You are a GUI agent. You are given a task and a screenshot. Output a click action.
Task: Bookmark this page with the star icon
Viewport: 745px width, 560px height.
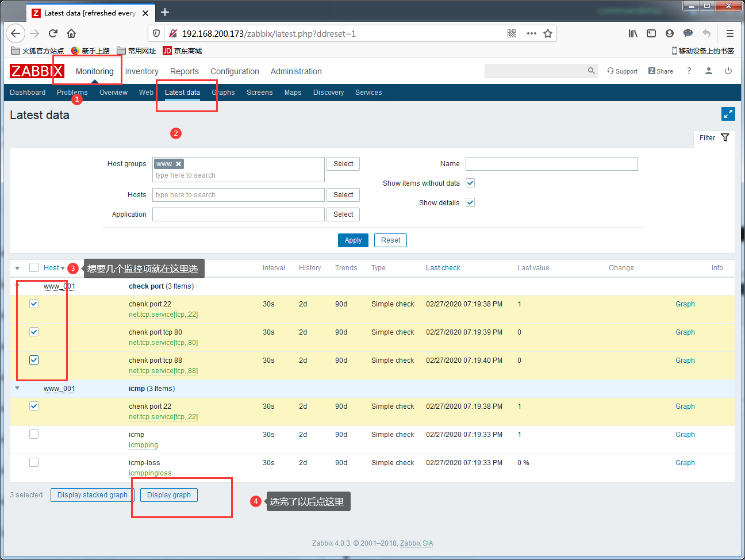coord(548,33)
